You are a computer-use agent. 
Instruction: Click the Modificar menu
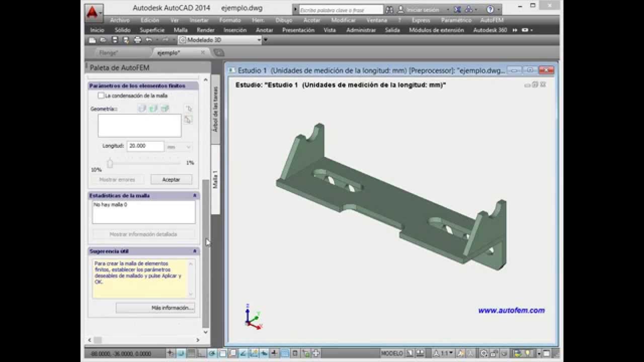coord(344,20)
